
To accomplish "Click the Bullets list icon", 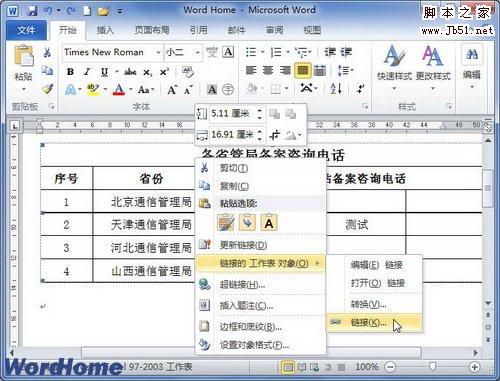I will (251, 52).
